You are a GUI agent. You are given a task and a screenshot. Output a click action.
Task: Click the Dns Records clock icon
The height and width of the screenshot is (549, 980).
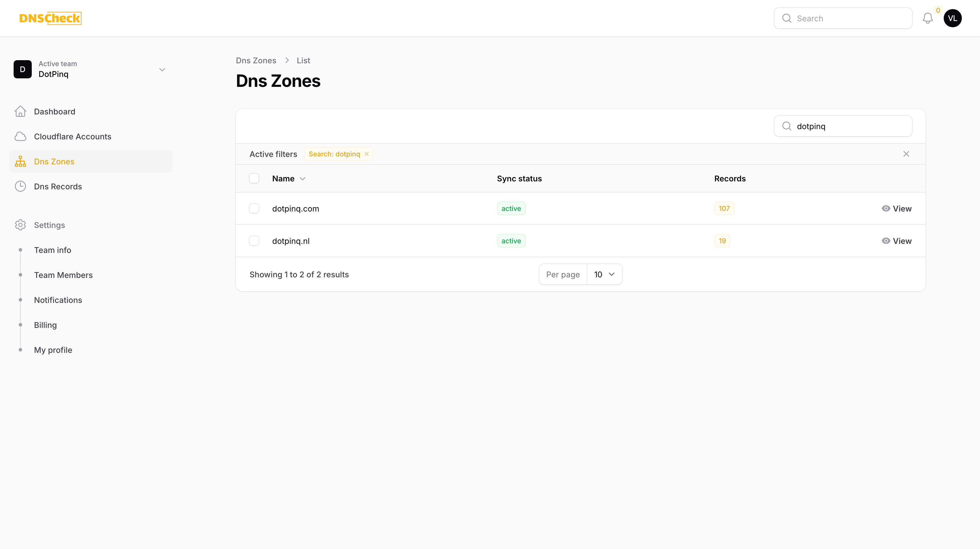20,186
